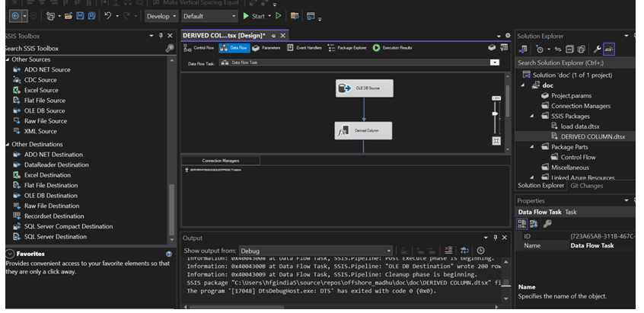Click the Search SSIS Toolbox field
This screenshot has height=313, width=644.
(84, 49)
